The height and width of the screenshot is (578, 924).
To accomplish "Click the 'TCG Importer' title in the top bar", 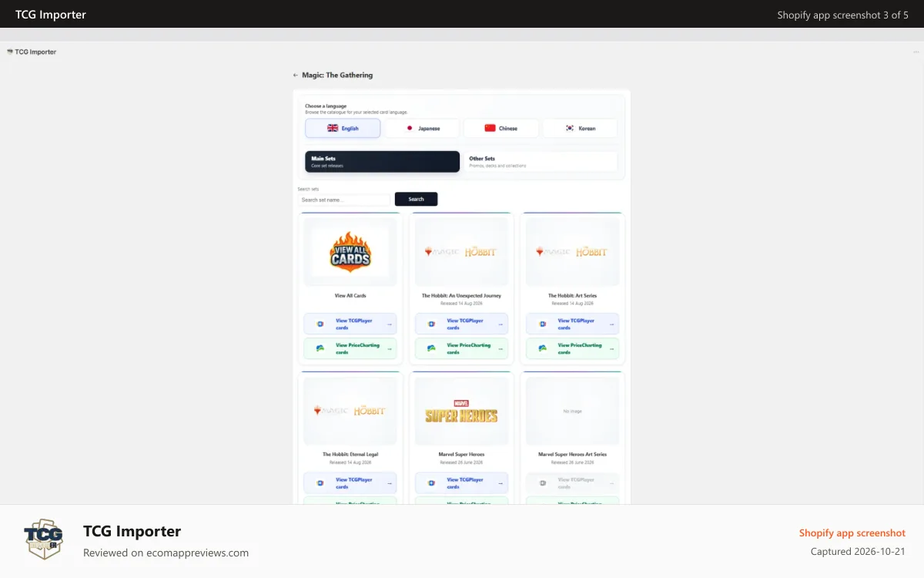I will coord(51,15).
